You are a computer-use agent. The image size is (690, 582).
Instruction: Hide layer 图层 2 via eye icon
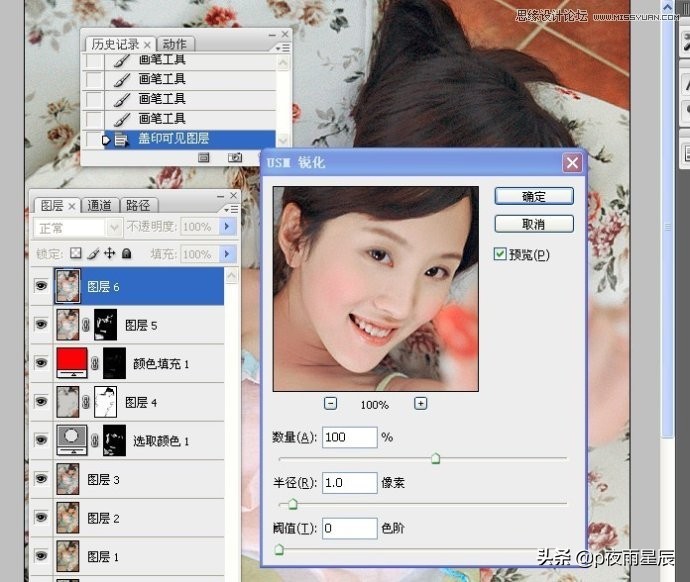click(41, 517)
